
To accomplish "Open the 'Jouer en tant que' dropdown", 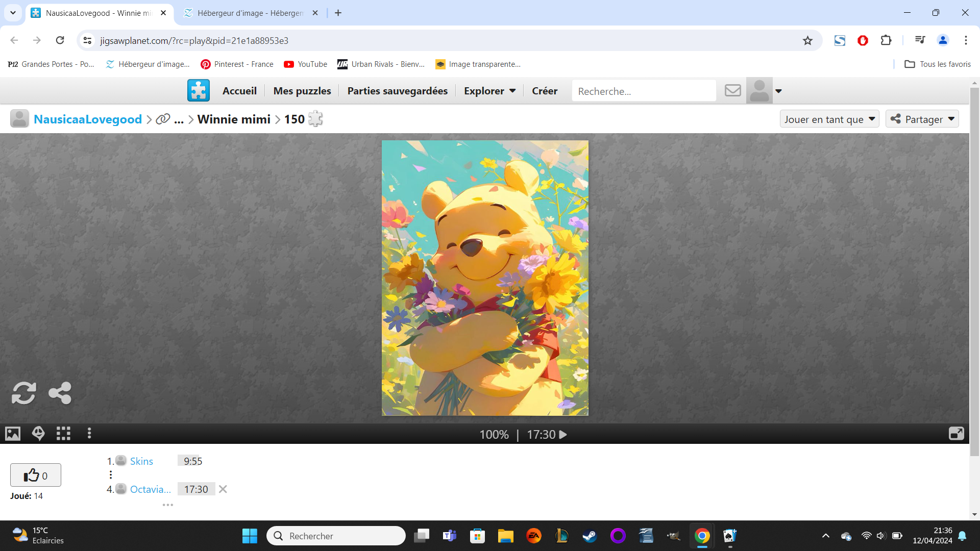I will click(829, 119).
